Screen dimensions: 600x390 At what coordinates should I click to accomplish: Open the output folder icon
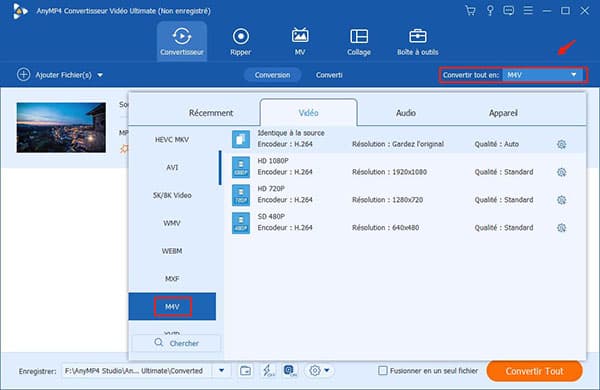tap(245, 370)
